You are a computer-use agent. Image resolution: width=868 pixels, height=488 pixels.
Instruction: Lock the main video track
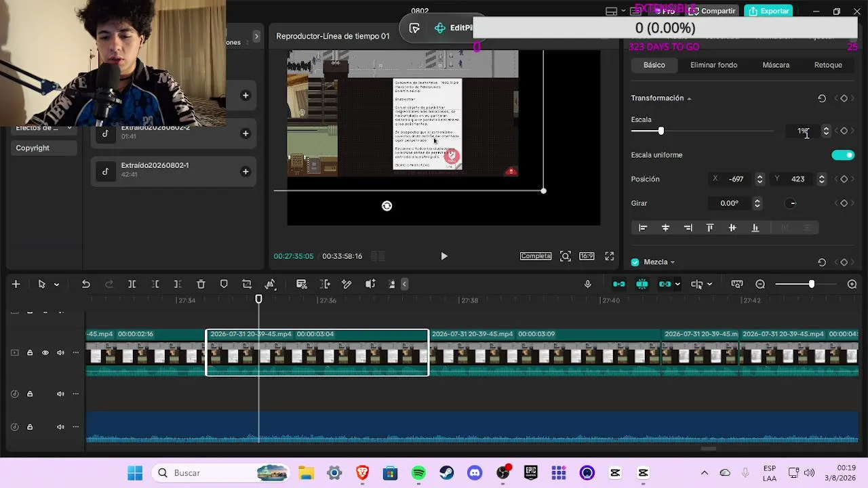(x=30, y=352)
